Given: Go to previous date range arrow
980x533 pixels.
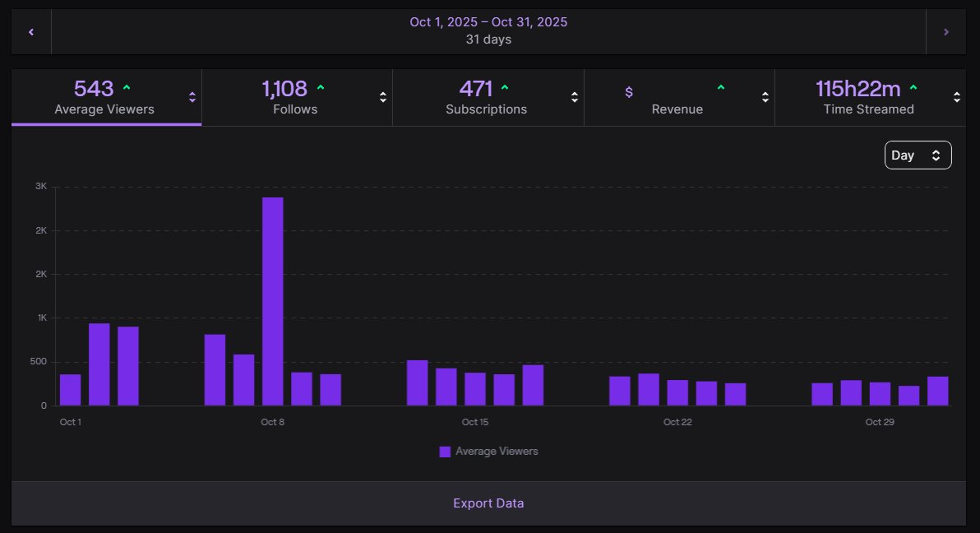Looking at the screenshot, I should click(x=31, y=32).
